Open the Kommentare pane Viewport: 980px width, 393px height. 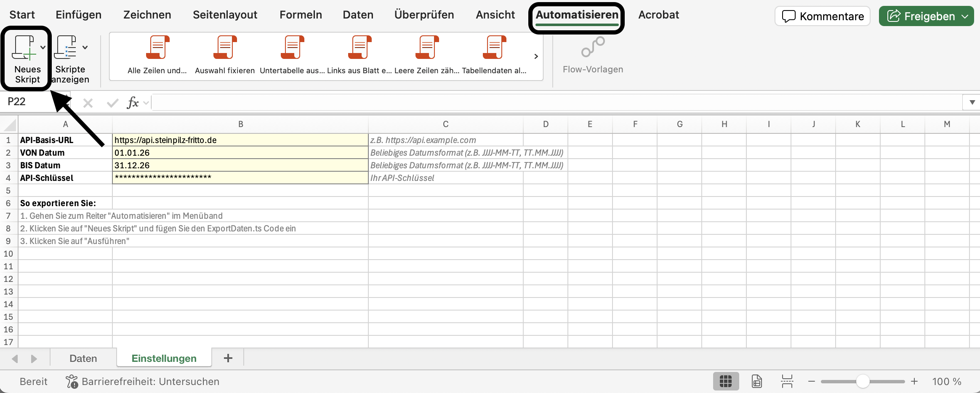click(x=823, y=16)
